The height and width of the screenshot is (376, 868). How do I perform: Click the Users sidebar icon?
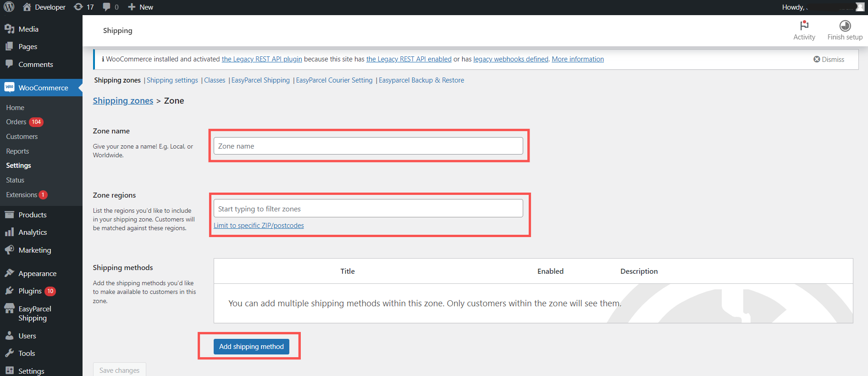(x=9, y=336)
